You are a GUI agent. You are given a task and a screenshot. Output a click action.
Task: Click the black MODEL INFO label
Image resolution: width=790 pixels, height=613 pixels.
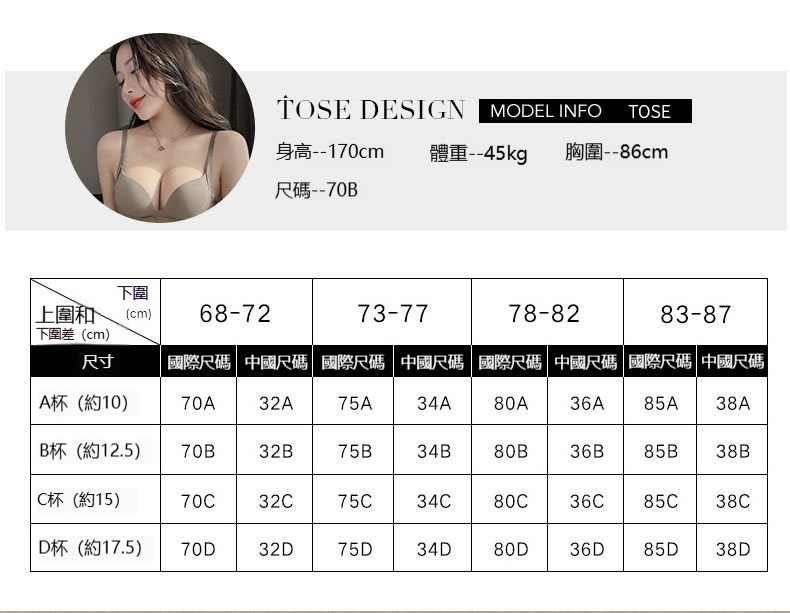545,111
